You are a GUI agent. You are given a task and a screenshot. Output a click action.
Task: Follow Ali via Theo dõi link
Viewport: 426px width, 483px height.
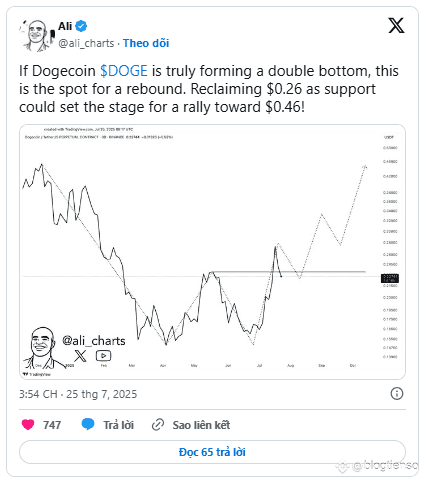tap(146, 43)
